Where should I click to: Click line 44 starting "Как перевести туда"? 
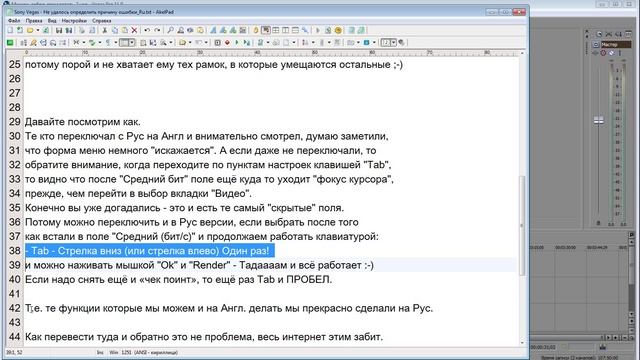[204, 337]
